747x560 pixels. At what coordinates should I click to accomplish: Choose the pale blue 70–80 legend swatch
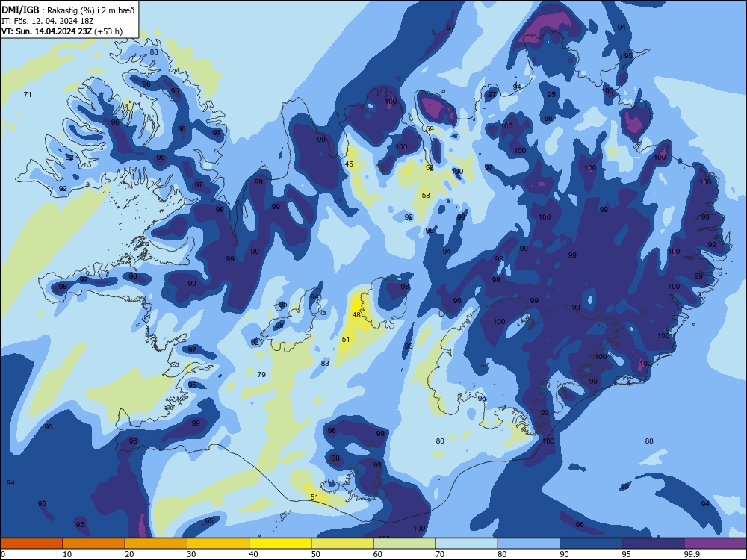coord(466,544)
